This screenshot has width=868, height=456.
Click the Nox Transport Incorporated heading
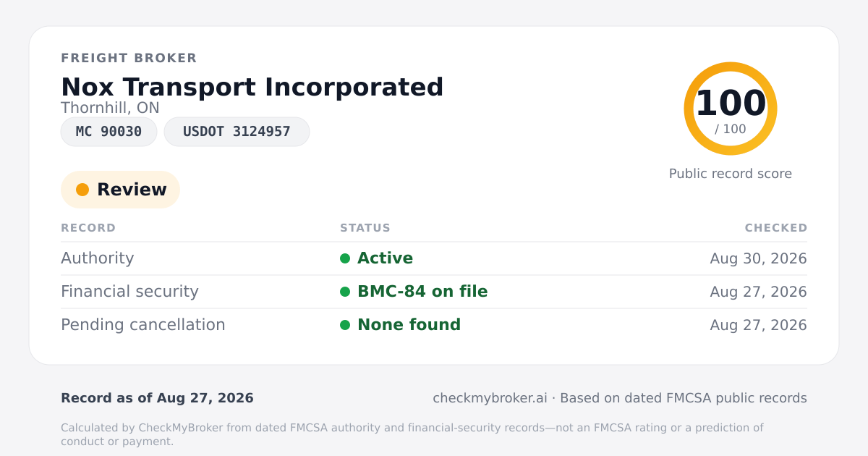pos(252,87)
